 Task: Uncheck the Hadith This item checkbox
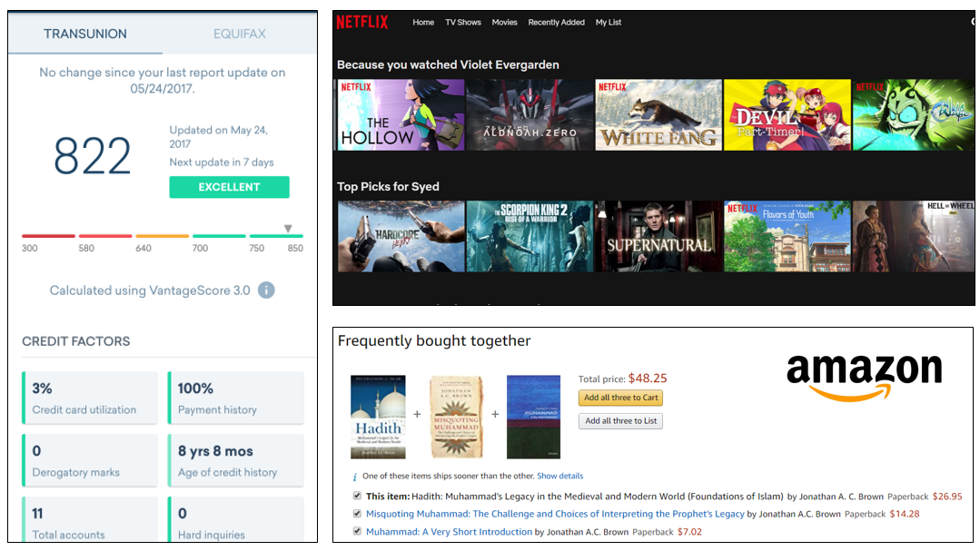click(357, 496)
